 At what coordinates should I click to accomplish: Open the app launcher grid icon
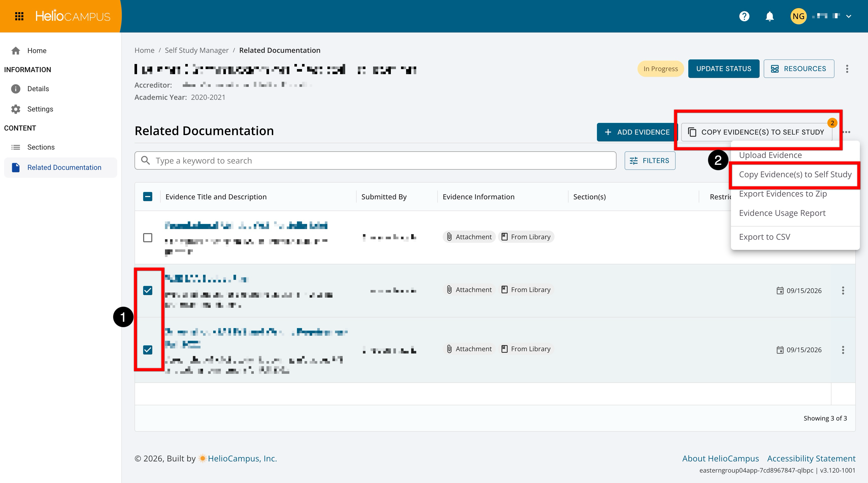[x=19, y=16]
